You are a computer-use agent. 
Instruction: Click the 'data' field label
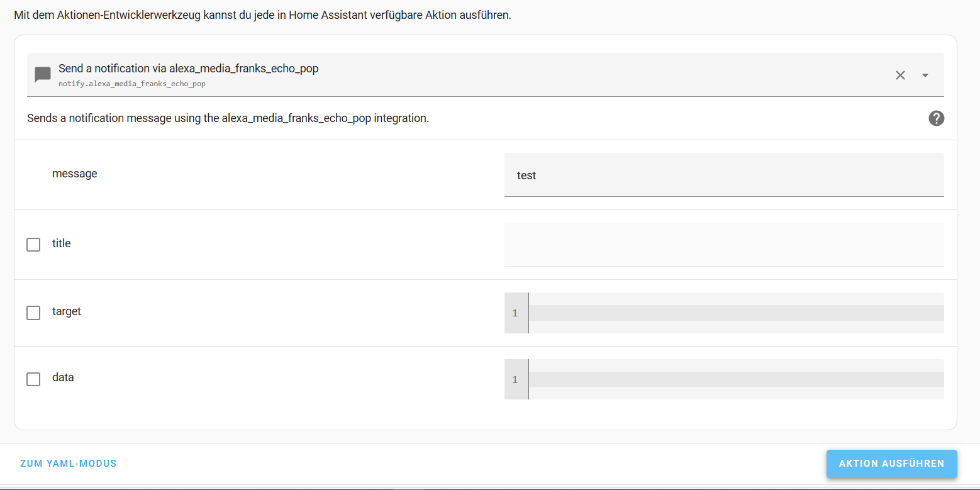click(x=63, y=377)
